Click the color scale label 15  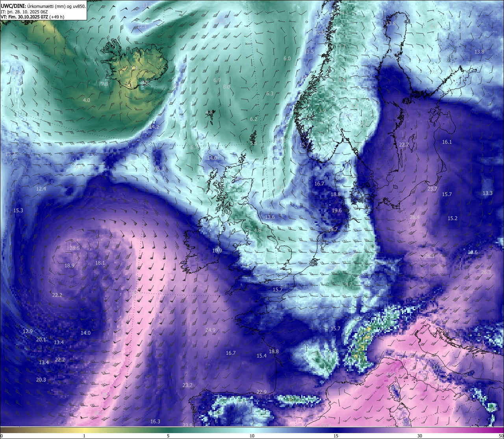336,436
